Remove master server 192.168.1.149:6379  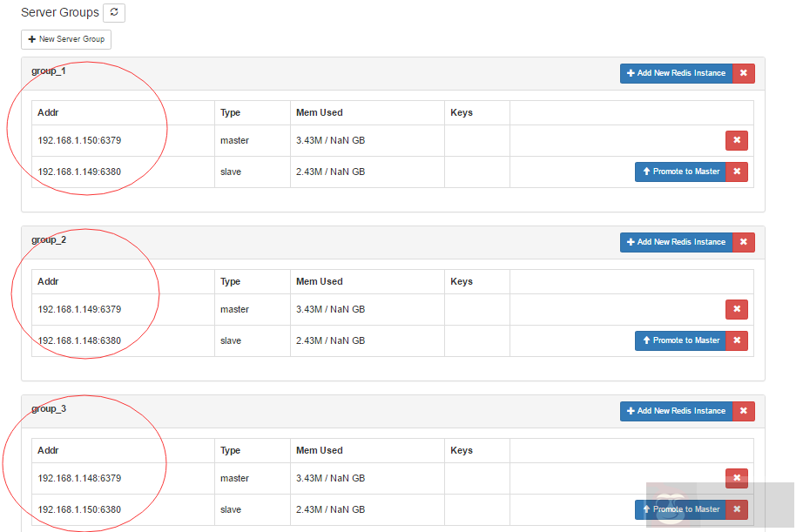click(x=736, y=309)
